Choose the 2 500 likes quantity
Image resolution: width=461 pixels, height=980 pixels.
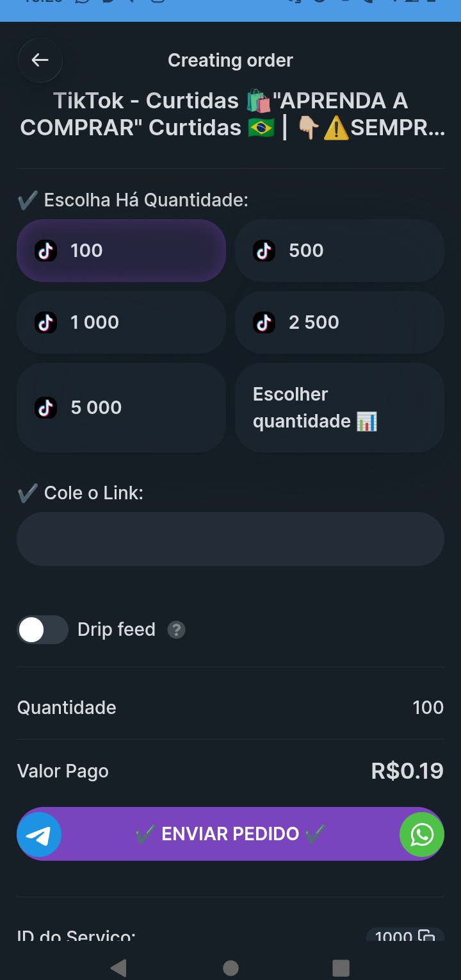[339, 322]
